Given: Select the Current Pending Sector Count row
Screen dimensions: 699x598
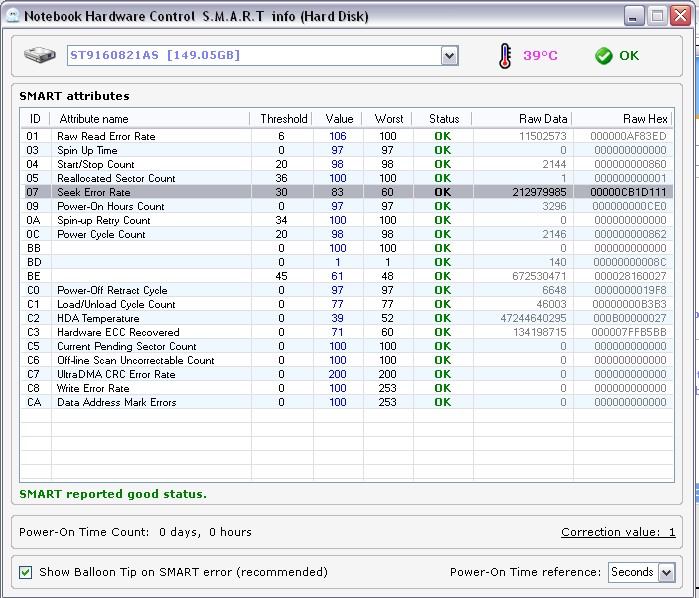Looking at the screenshot, I should point(347,346).
